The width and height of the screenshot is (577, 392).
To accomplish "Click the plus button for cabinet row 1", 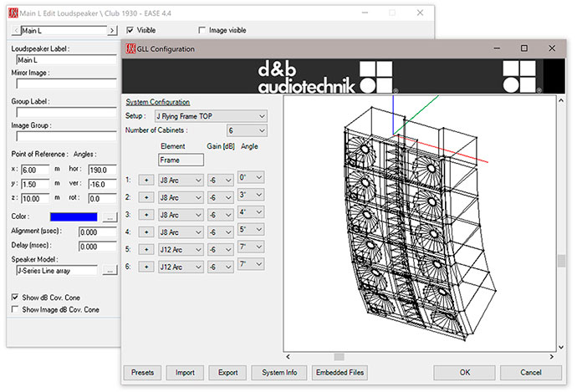I will tap(146, 181).
